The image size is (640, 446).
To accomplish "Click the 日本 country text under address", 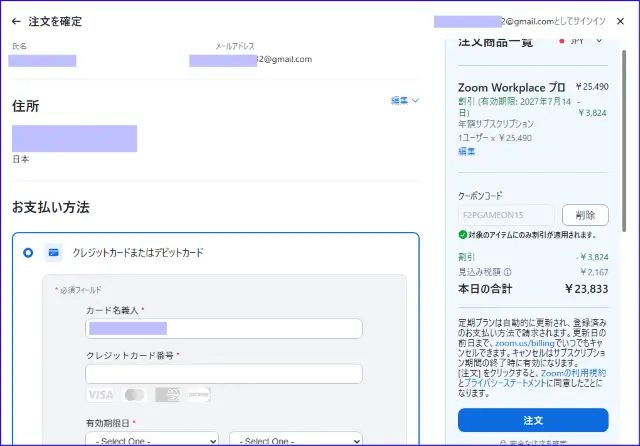I will (x=21, y=159).
